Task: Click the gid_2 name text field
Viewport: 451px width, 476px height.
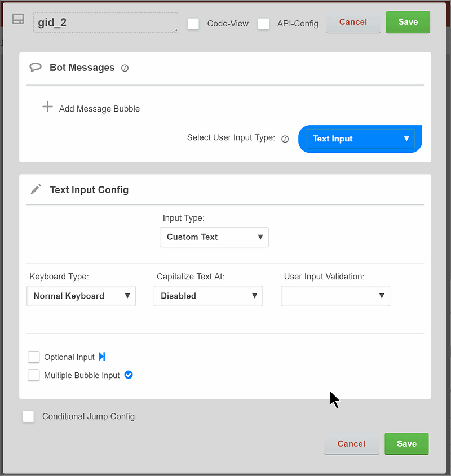Action: click(x=105, y=23)
